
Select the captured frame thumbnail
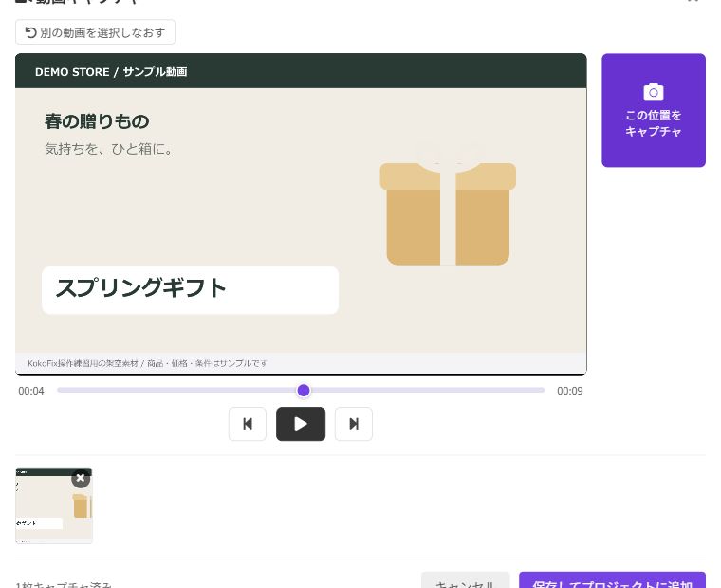pos(54,505)
